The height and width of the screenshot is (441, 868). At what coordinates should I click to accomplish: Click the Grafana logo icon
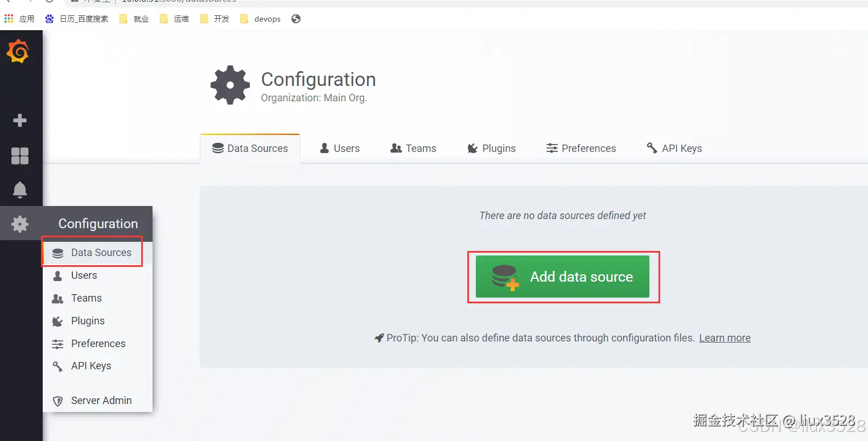[18, 51]
